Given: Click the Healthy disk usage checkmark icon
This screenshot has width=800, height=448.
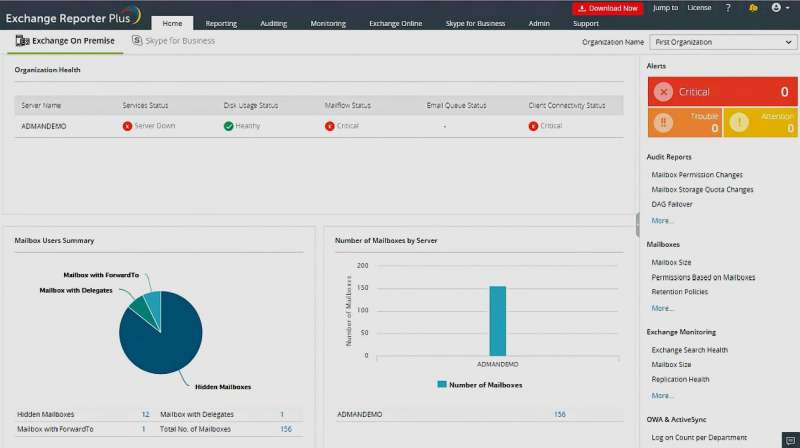Looking at the screenshot, I should pos(228,126).
